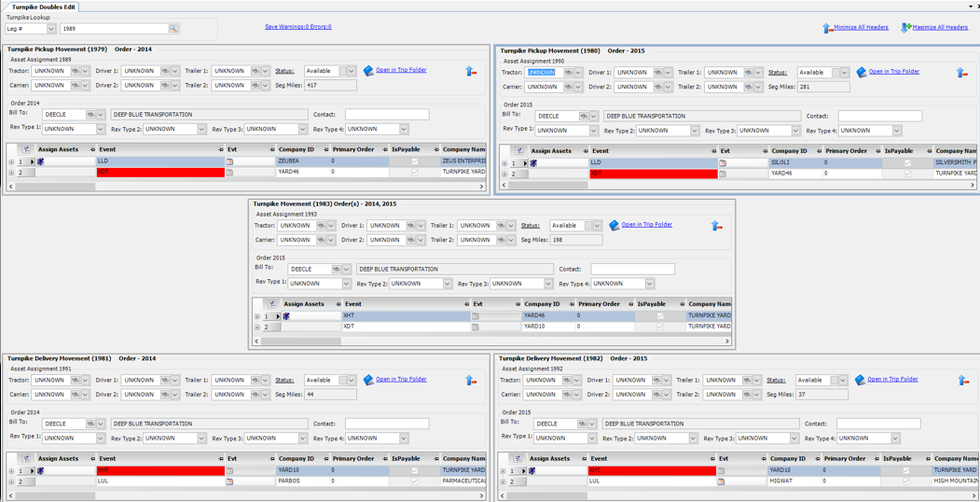The height and width of the screenshot is (502, 980).
Task: Minimize the Turnpike Delivery Movement (1982) header
Action: tap(962, 381)
